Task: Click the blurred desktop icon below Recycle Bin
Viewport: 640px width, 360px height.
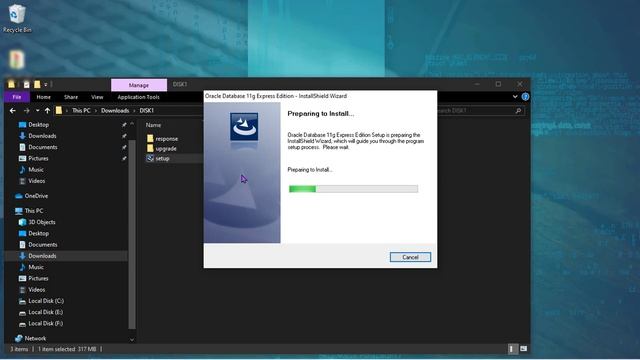Action: 17,60
